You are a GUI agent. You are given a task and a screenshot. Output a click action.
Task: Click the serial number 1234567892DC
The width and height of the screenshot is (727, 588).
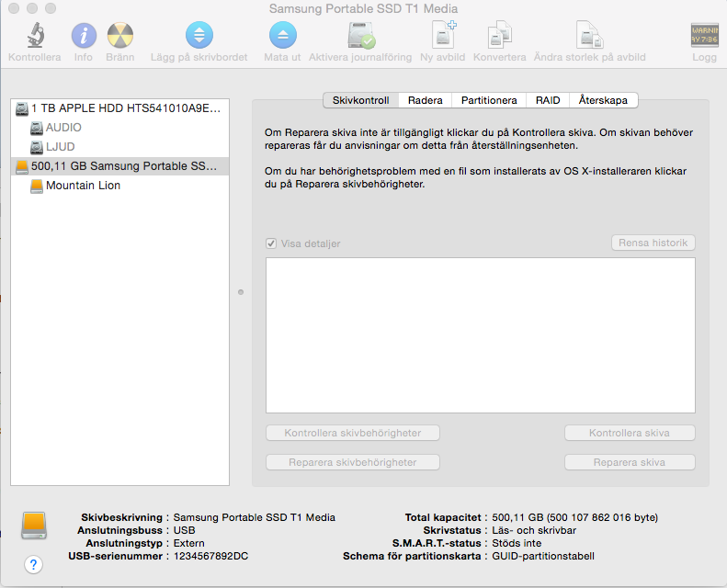click(x=211, y=556)
